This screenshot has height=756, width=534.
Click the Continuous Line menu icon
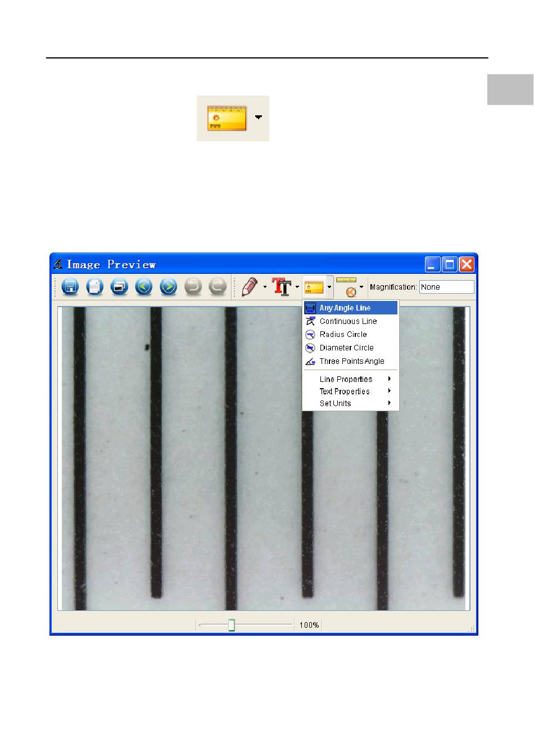coord(310,321)
